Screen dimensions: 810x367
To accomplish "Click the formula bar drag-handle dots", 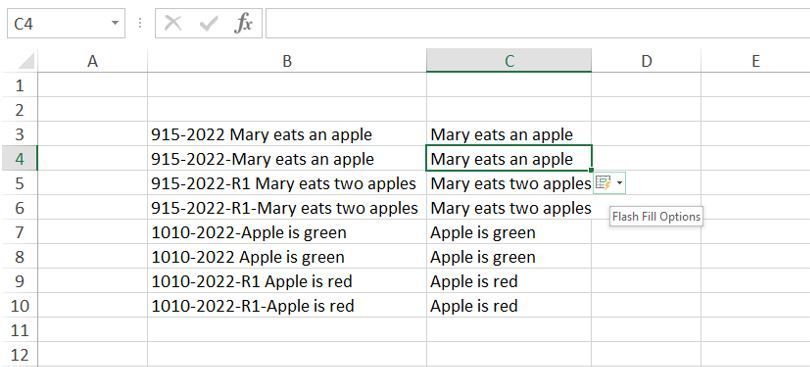I will pos(140,23).
